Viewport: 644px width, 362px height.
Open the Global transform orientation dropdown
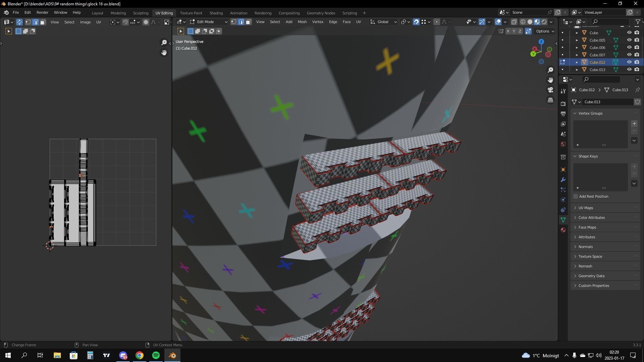tap(384, 22)
